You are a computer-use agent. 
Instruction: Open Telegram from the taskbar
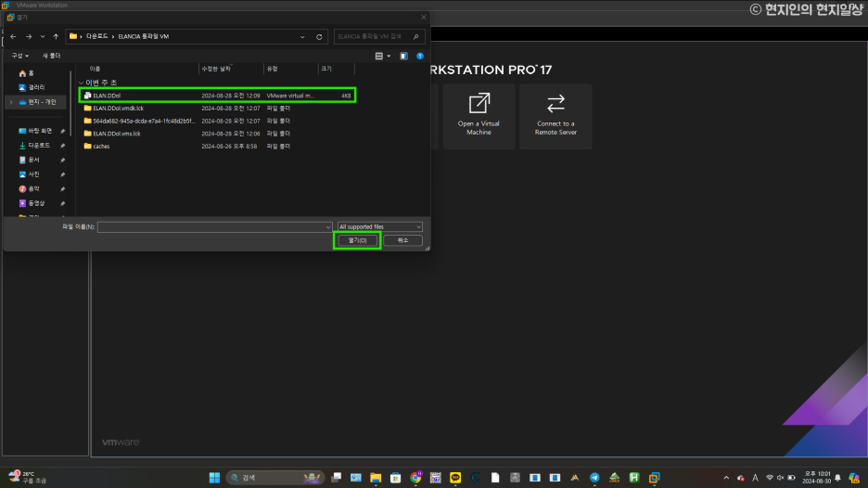(594, 478)
